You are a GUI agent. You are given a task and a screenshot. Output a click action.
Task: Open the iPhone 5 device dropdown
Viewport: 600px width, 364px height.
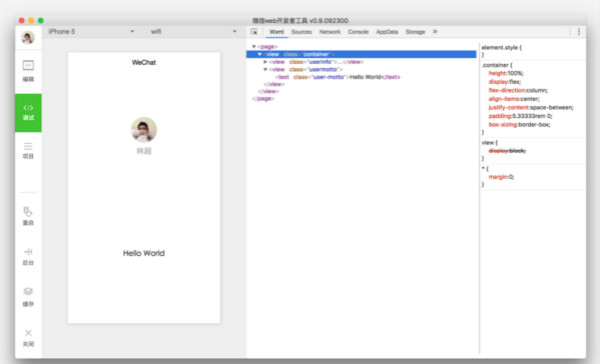coord(91,31)
